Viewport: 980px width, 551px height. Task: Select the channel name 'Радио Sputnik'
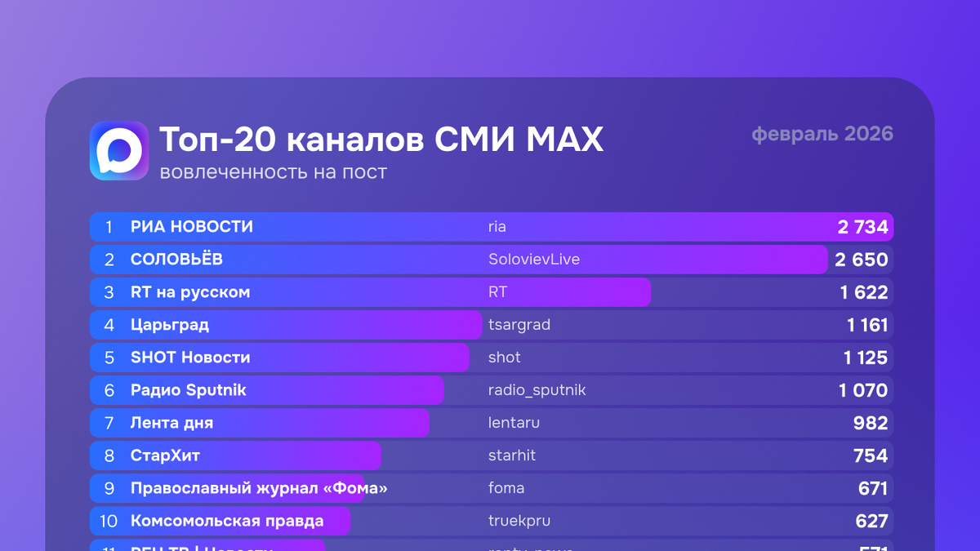click(x=188, y=390)
